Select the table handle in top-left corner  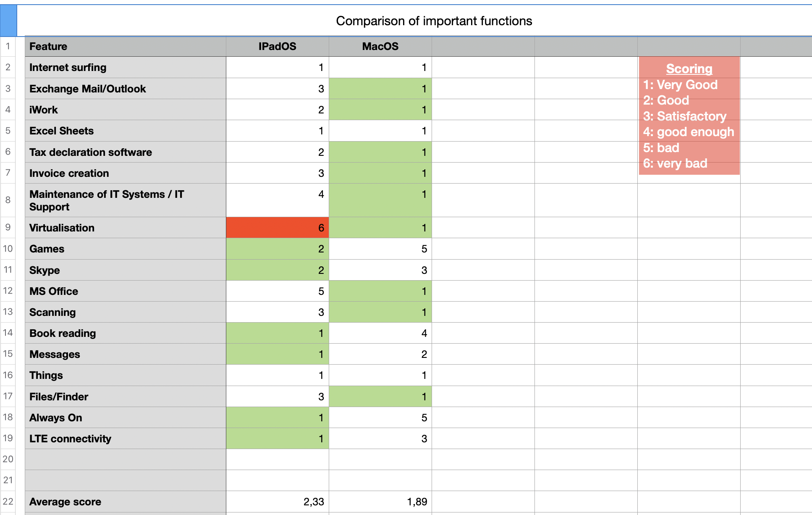pyautogui.click(x=8, y=20)
